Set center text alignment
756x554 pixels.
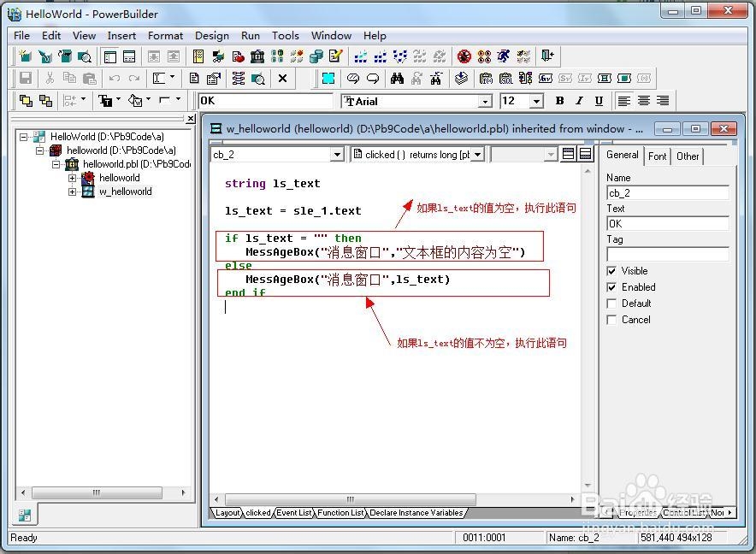point(644,101)
